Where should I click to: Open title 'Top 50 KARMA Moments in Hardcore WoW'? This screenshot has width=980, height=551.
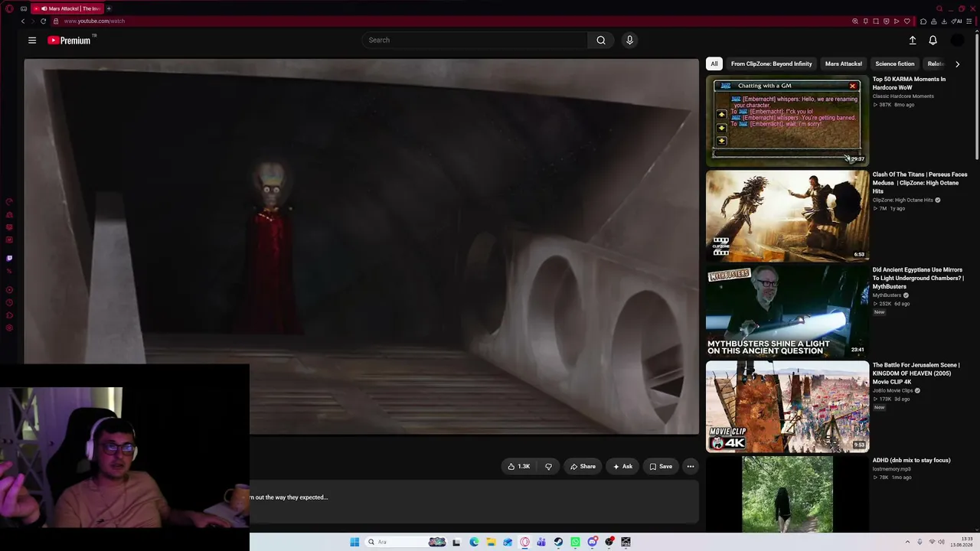pos(909,83)
